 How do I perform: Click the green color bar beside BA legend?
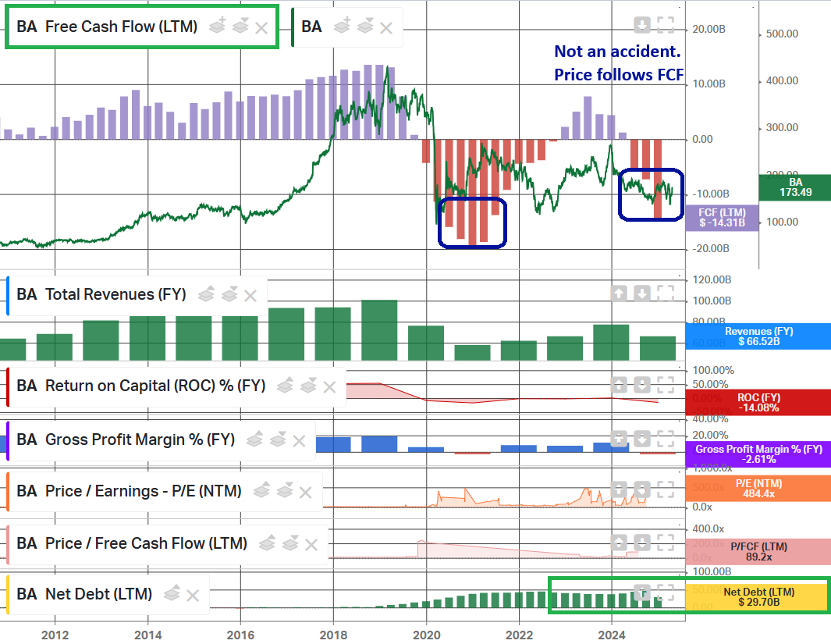coord(293,27)
